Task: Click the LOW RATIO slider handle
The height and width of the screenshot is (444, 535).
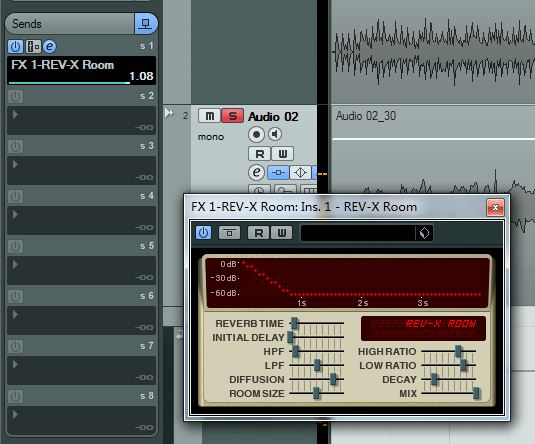Action: pos(463,365)
